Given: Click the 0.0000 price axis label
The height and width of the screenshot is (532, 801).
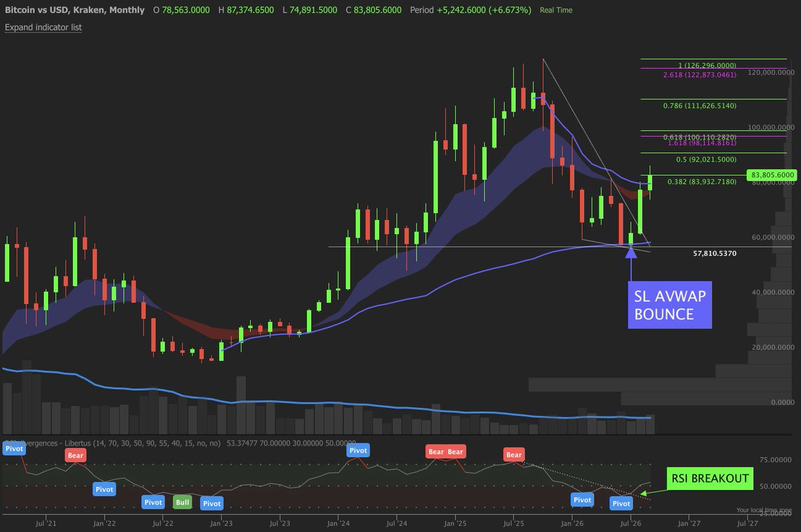Looking at the screenshot, I should [783, 403].
